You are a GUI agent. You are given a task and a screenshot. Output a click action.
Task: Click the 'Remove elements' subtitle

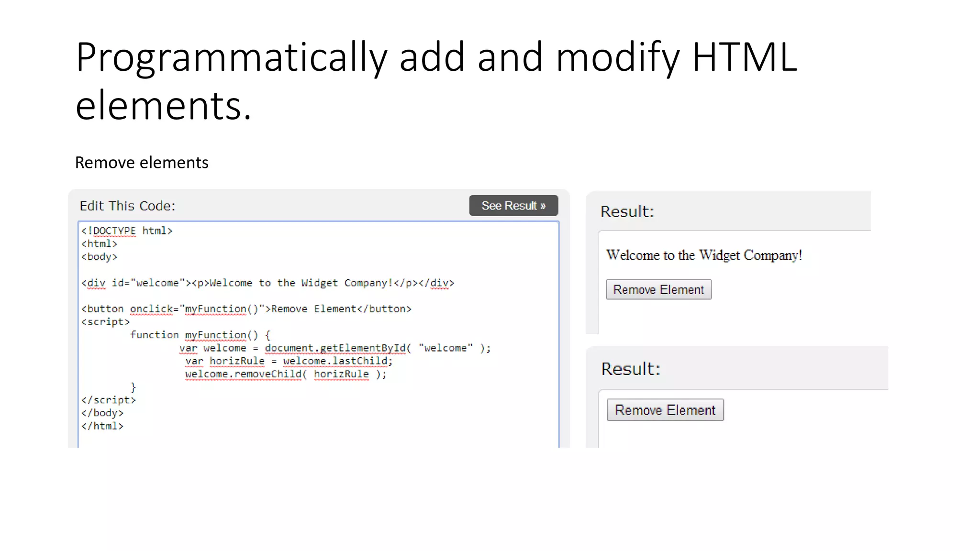[x=142, y=163]
